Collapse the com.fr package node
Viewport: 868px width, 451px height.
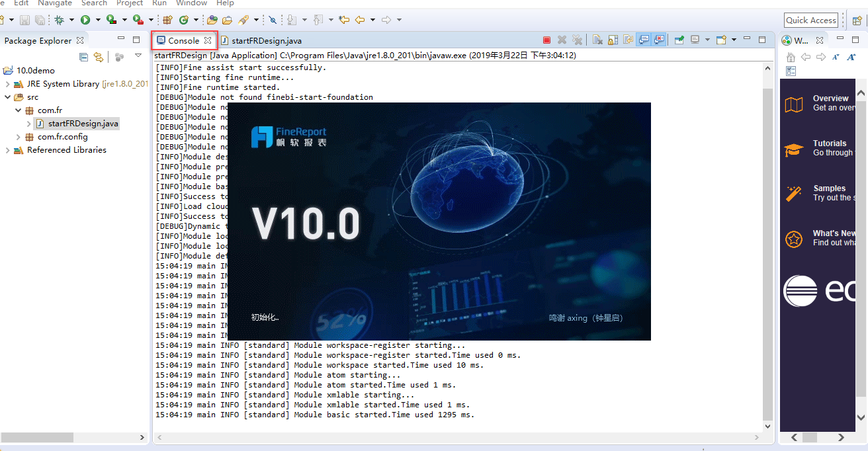tap(19, 110)
